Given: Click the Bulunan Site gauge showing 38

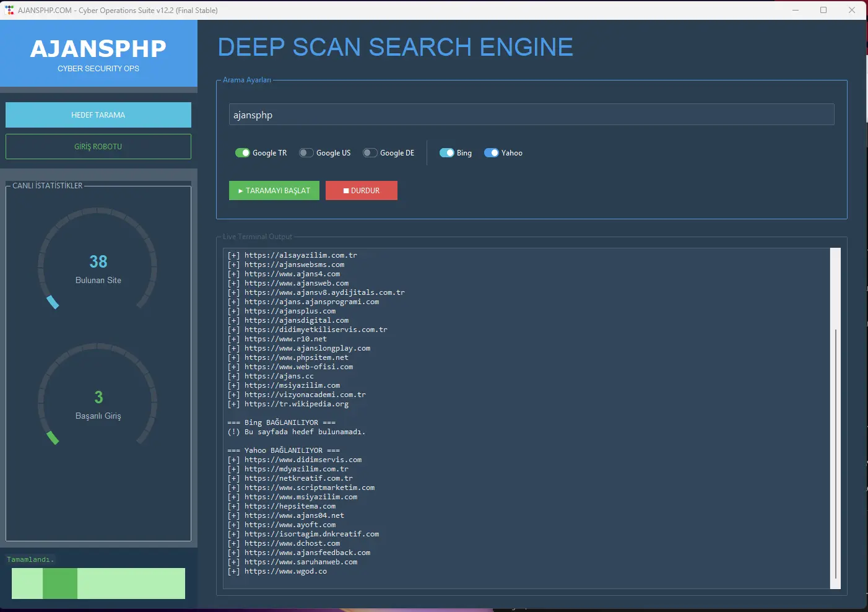Looking at the screenshot, I should (98, 261).
